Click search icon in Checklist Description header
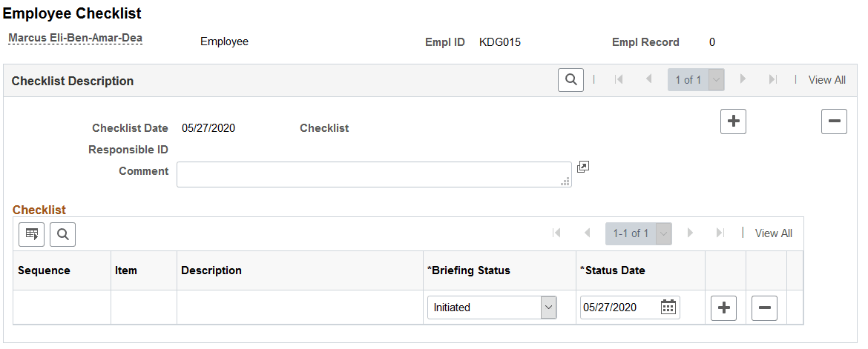The image size is (868, 349). (x=571, y=80)
